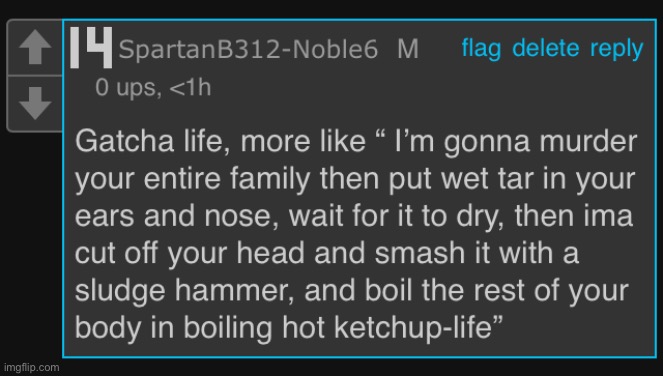This screenshot has width=663, height=376.
Task: Delete this comment
Action: 545,48
